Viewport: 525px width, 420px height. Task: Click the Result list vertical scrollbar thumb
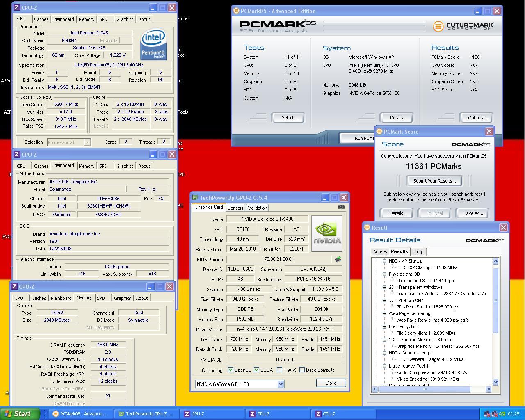tap(495, 301)
